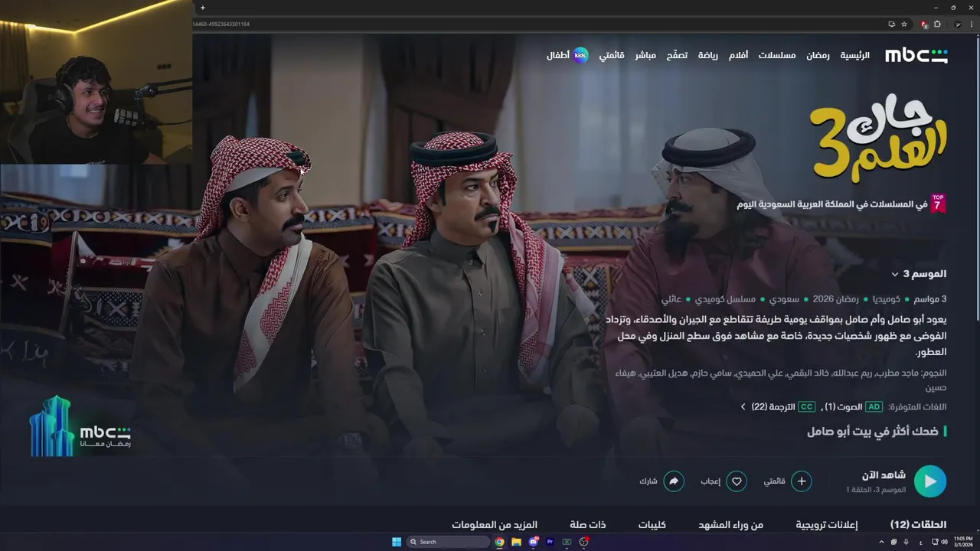980x551 pixels.
Task: Expand the قائمتي menu dropdown in navbar
Action: point(612,55)
